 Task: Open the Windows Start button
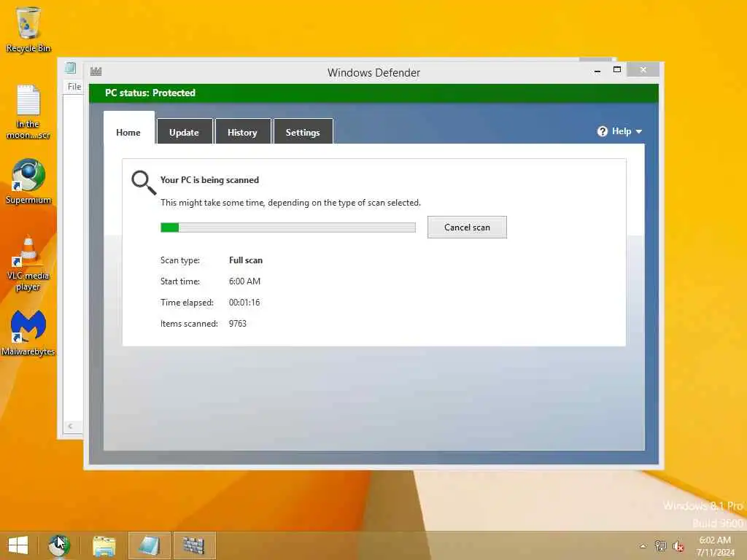[18, 545]
